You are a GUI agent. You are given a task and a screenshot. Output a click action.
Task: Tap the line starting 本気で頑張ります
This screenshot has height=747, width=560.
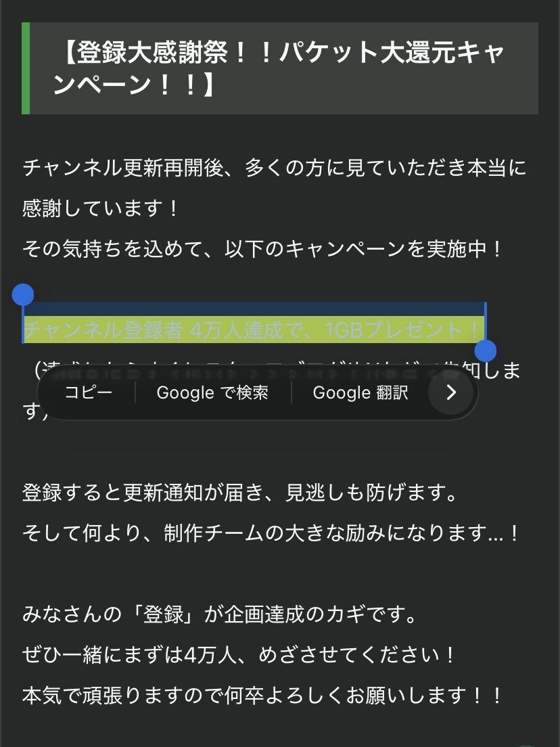tap(264, 695)
